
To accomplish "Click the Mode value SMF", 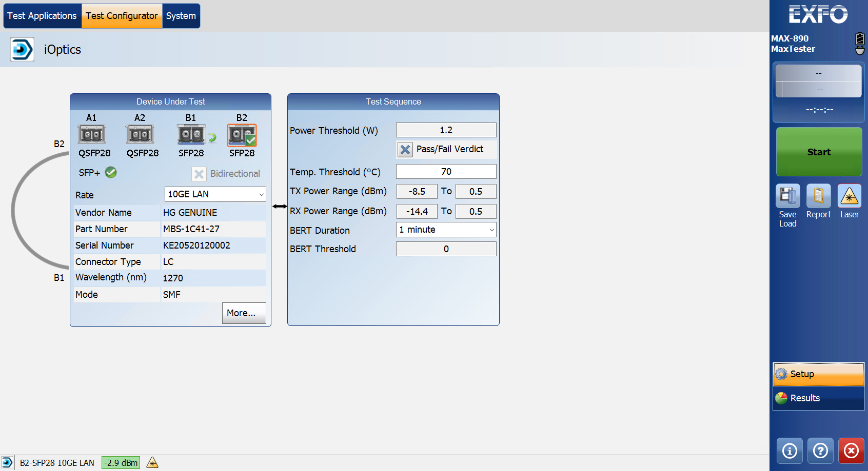I will click(172, 295).
